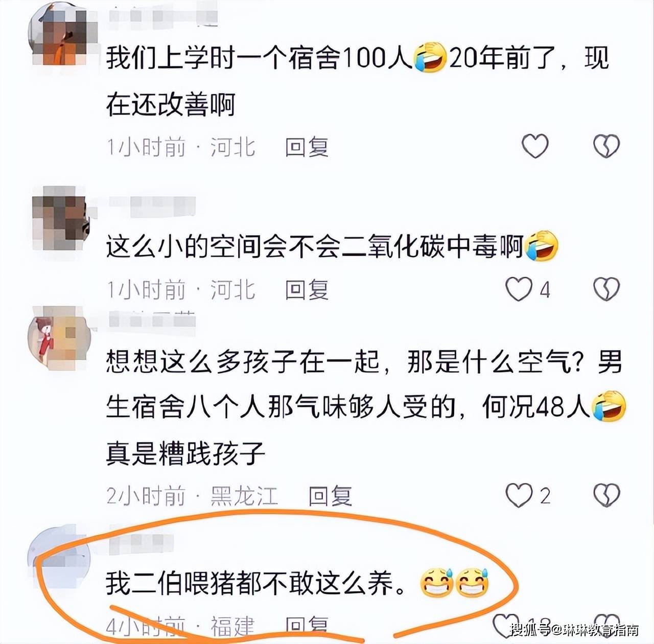Like the 二氧化碳中毒 comment
The width and height of the screenshot is (654, 644).
click(x=519, y=289)
